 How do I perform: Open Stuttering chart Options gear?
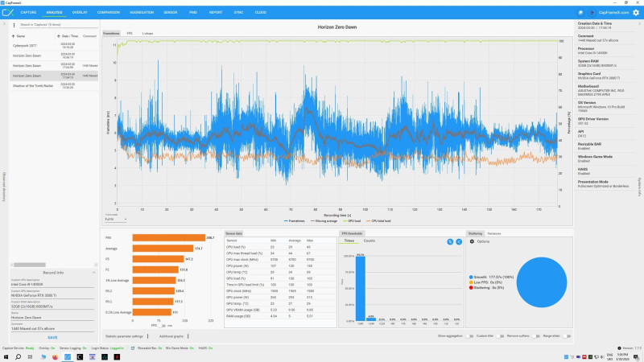472,241
